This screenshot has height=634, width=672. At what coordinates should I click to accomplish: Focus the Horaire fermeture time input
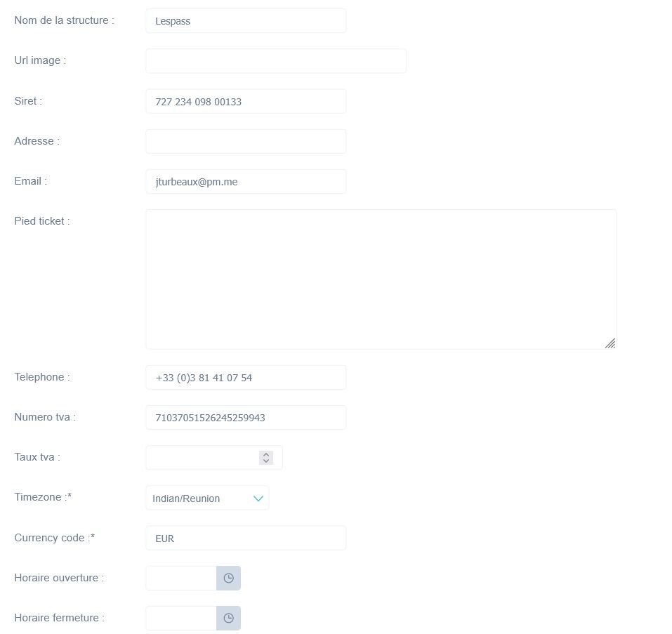pyautogui.click(x=181, y=618)
